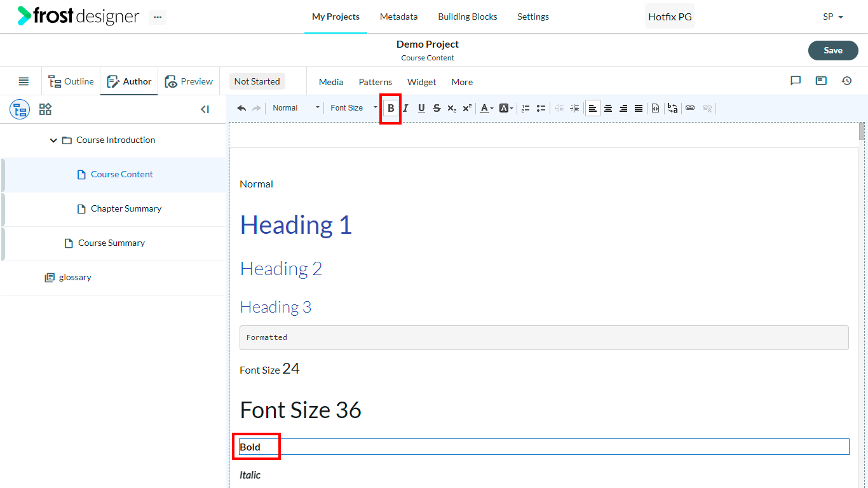The width and height of the screenshot is (868, 488).
Task: Click the find and replace icon
Action: click(672, 108)
